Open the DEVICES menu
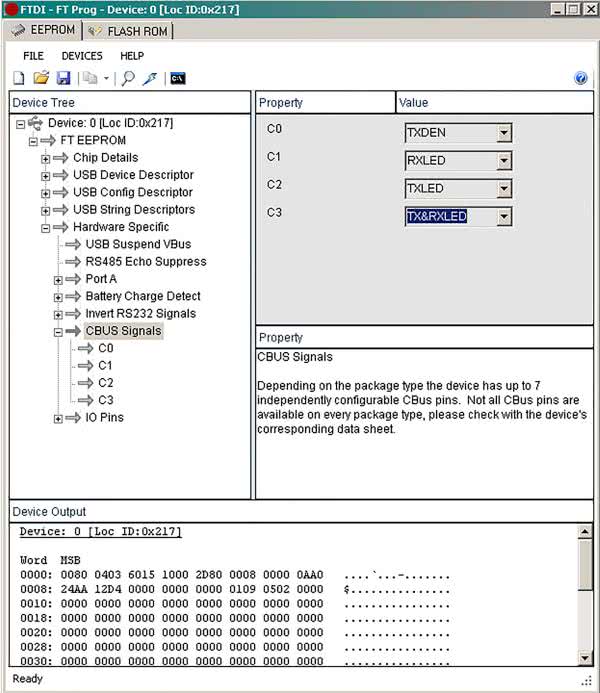The image size is (600, 693). [82, 56]
